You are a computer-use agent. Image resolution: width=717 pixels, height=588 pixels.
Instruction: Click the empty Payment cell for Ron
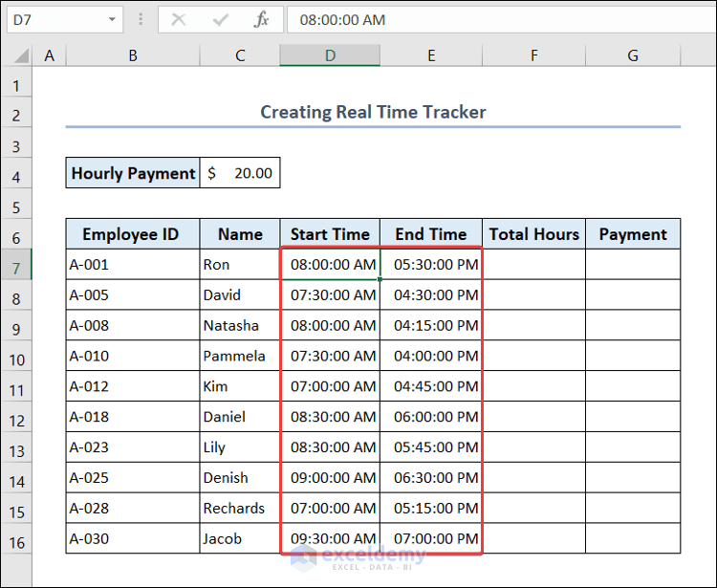(x=633, y=264)
